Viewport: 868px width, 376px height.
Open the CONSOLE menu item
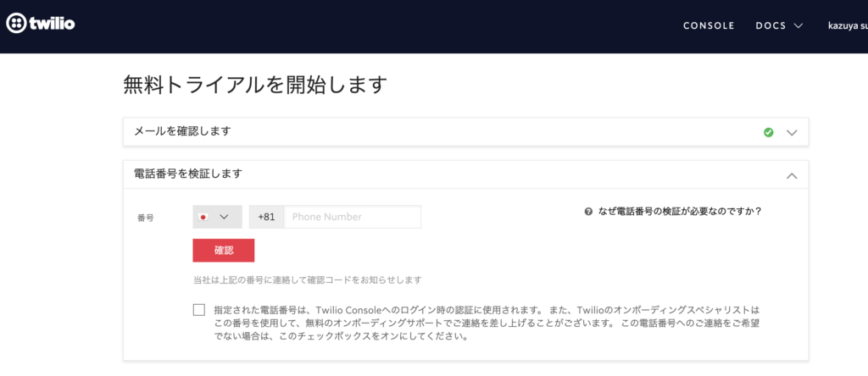point(709,25)
